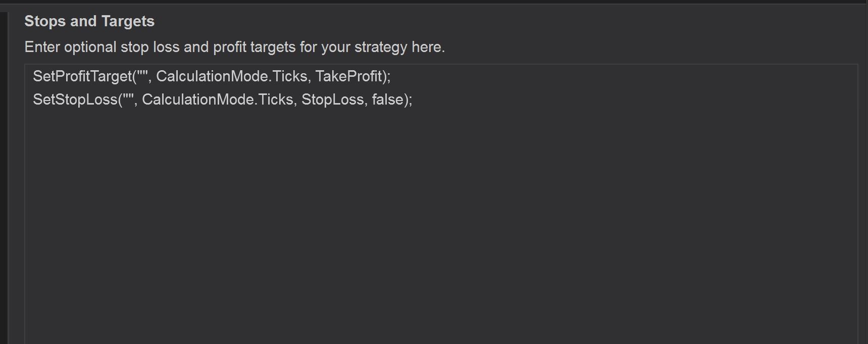Click the empty quotes in the SetStopLoss call

128,99
